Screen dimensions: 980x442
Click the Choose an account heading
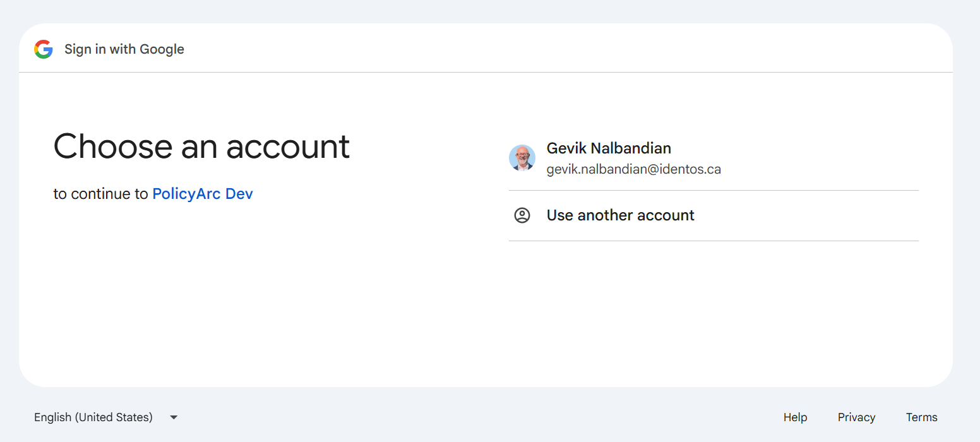[x=201, y=146]
